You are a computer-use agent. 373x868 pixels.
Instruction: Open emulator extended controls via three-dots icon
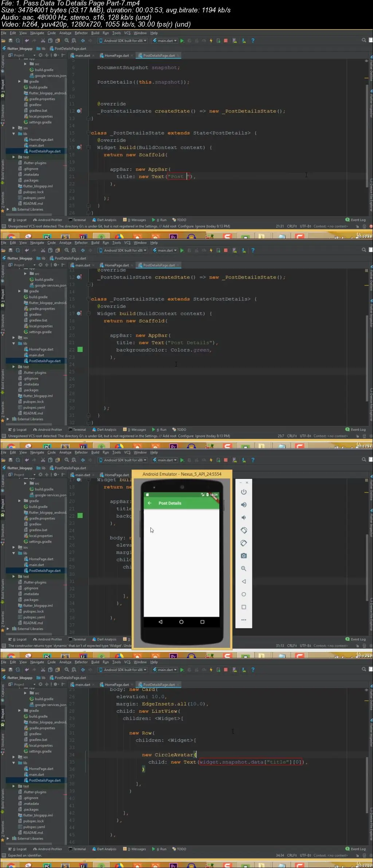244,620
